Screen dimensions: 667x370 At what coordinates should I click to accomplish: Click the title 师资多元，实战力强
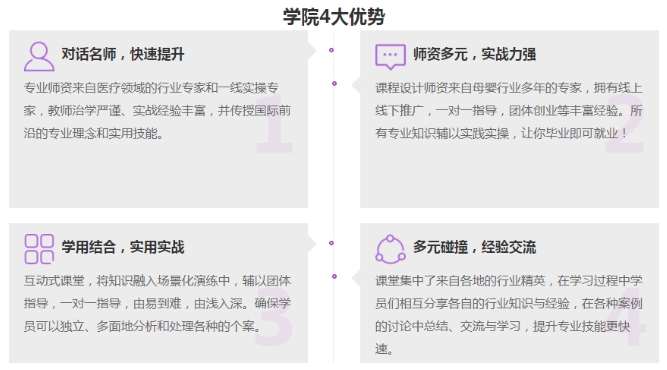[x=474, y=54]
